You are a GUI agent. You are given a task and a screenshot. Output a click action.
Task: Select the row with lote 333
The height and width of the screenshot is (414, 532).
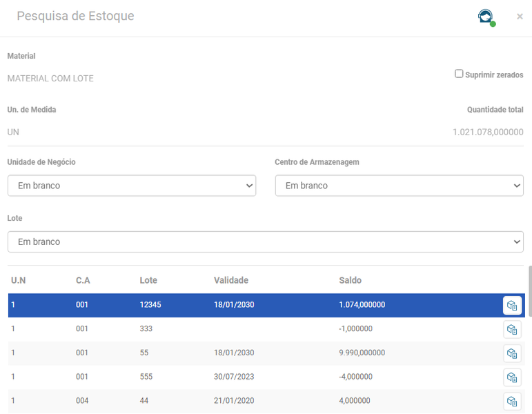266,329
